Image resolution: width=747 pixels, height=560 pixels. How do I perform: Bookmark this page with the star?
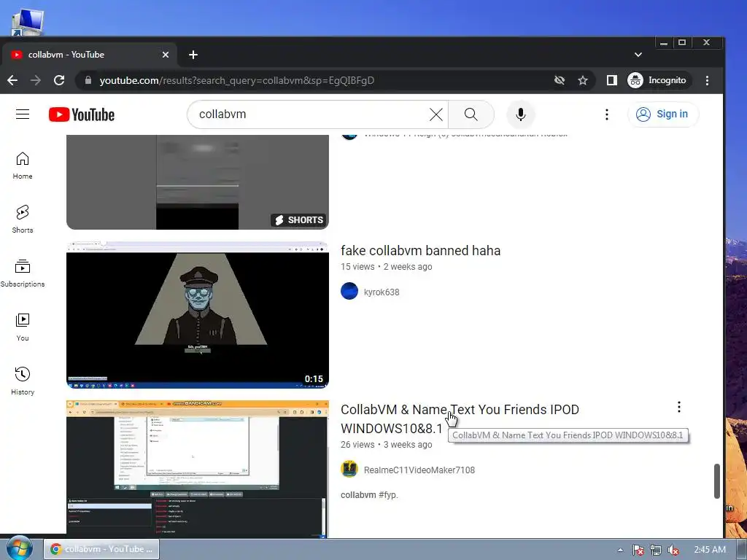(x=583, y=80)
